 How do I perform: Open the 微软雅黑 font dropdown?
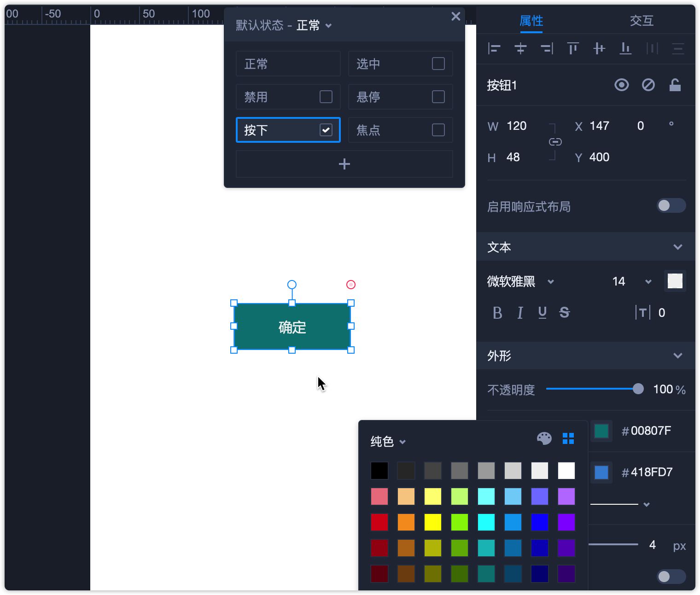tap(520, 281)
